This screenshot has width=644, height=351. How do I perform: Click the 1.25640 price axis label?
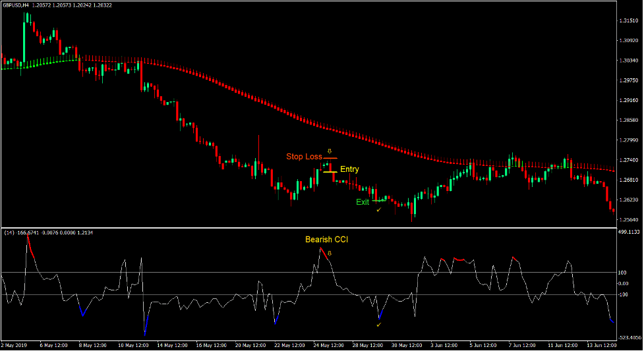coord(628,219)
